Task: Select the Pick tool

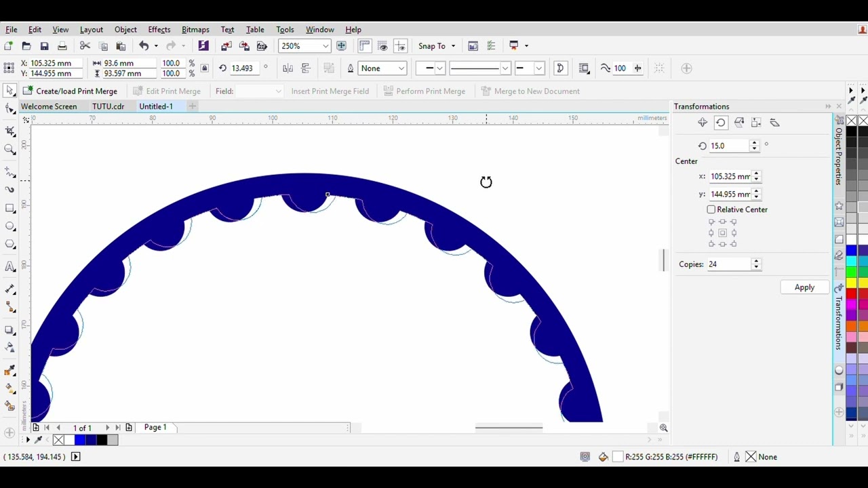Action: click(x=9, y=91)
